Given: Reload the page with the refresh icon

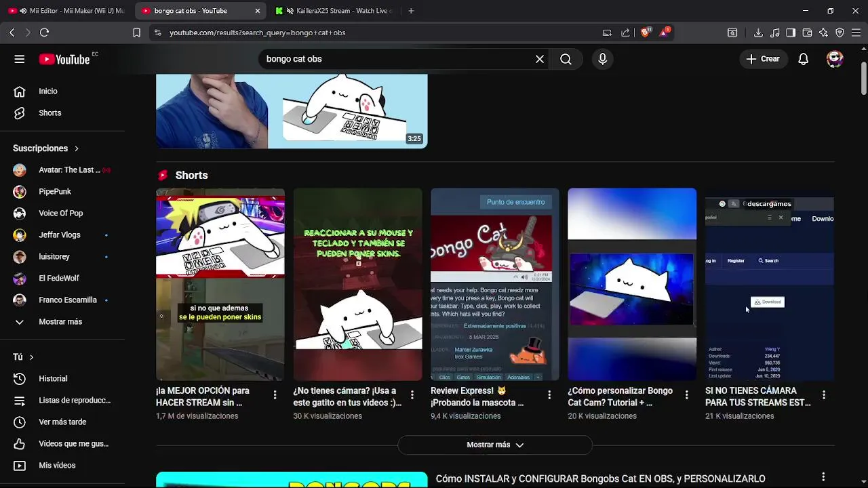Looking at the screenshot, I should coord(44,33).
